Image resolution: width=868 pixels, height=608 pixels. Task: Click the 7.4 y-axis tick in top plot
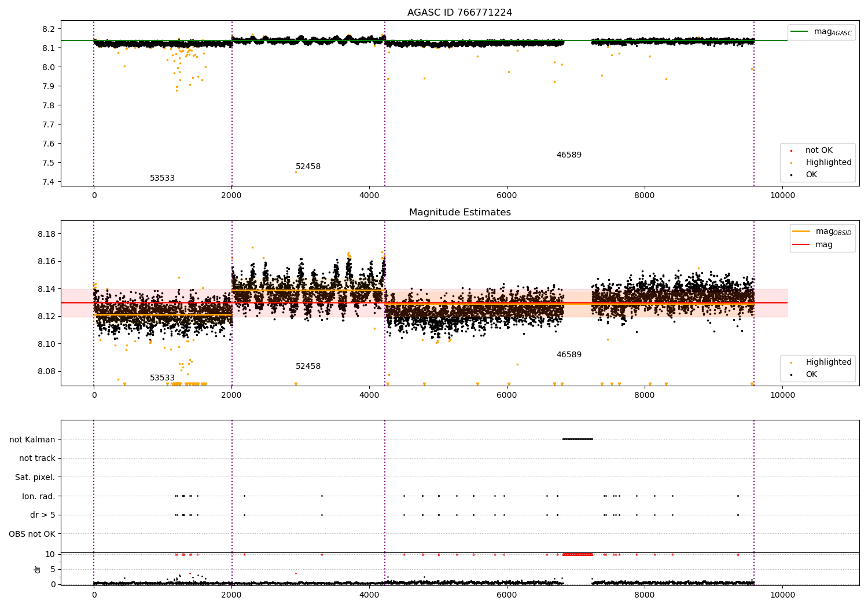pyautogui.click(x=49, y=182)
